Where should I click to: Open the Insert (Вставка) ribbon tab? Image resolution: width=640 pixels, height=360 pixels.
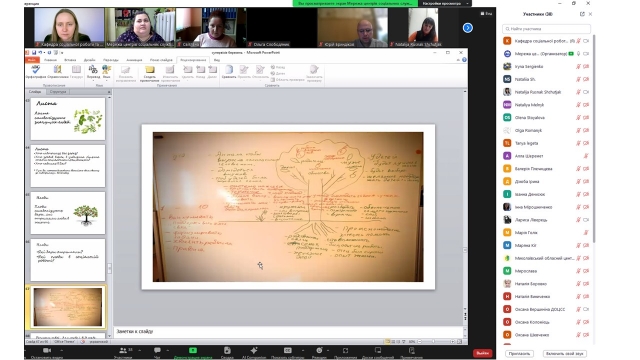70,60
